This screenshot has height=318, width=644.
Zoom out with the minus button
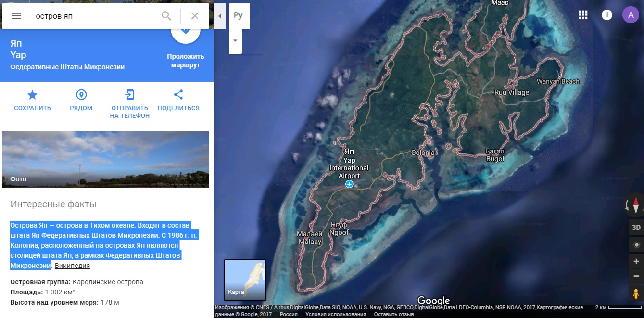pos(636,276)
